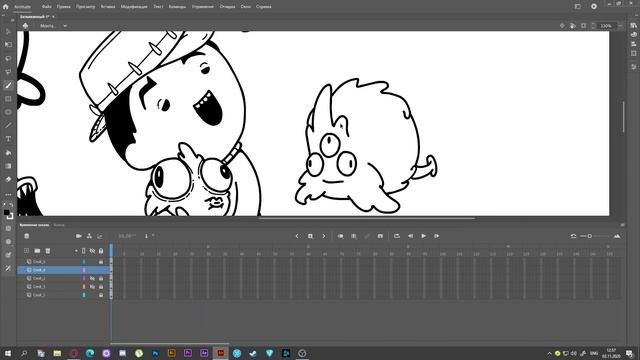This screenshot has width=640, height=360.
Task: Open the stage zoom percentage dropdown arrow
Action: point(620,26)
